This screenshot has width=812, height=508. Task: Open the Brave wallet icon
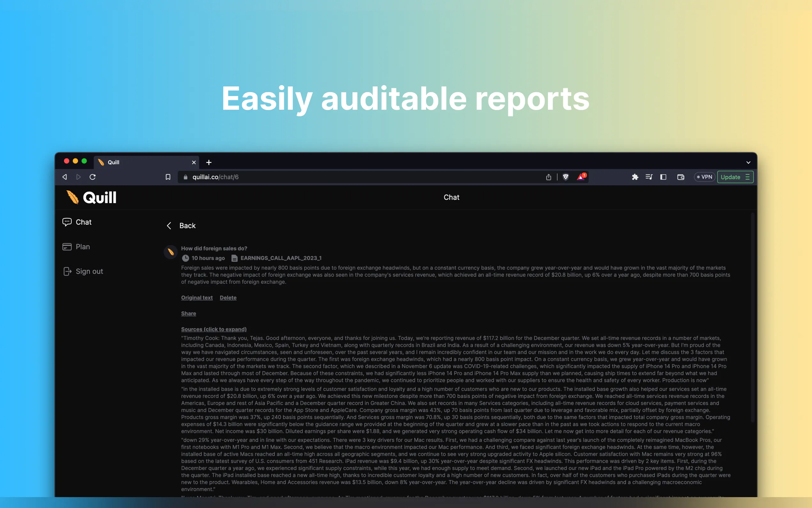[681, 177]
